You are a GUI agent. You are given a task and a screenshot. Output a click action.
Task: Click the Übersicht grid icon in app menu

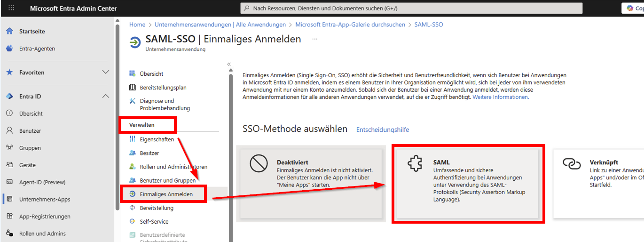pos(132,73)
